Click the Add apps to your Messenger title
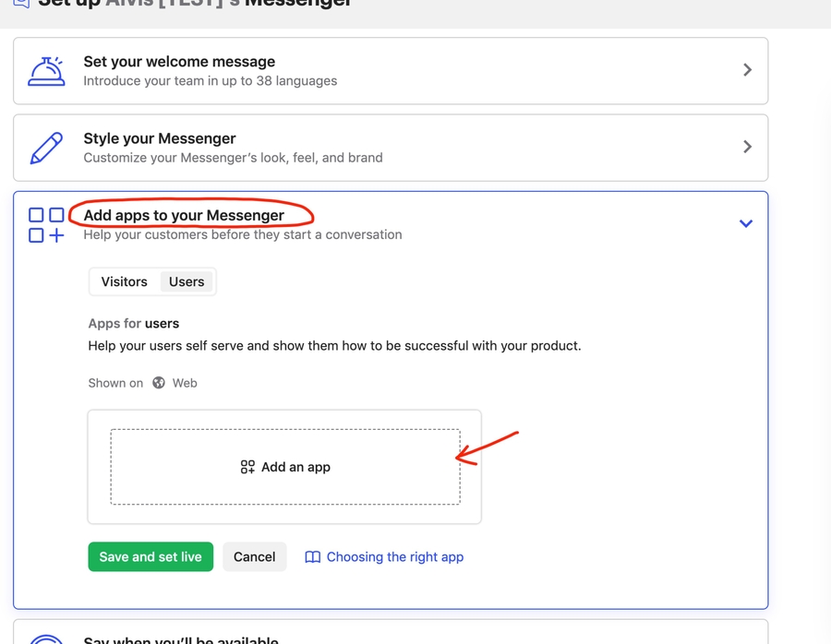831x644 pixels. (x=184, y=216)
